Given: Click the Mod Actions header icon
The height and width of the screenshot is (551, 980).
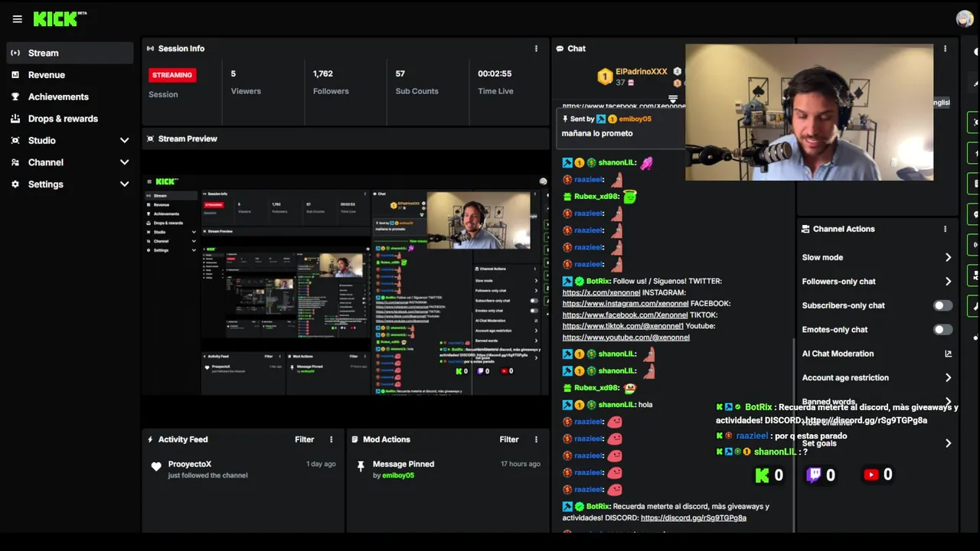Looking at the screenshot, I should (x=355, y=439).
